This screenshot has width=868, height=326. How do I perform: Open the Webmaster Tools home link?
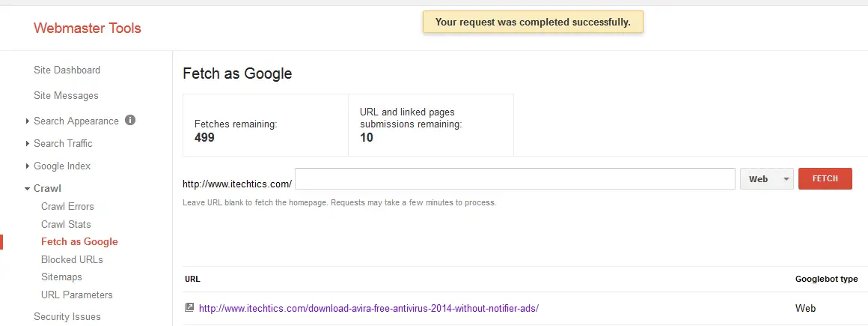88,28
